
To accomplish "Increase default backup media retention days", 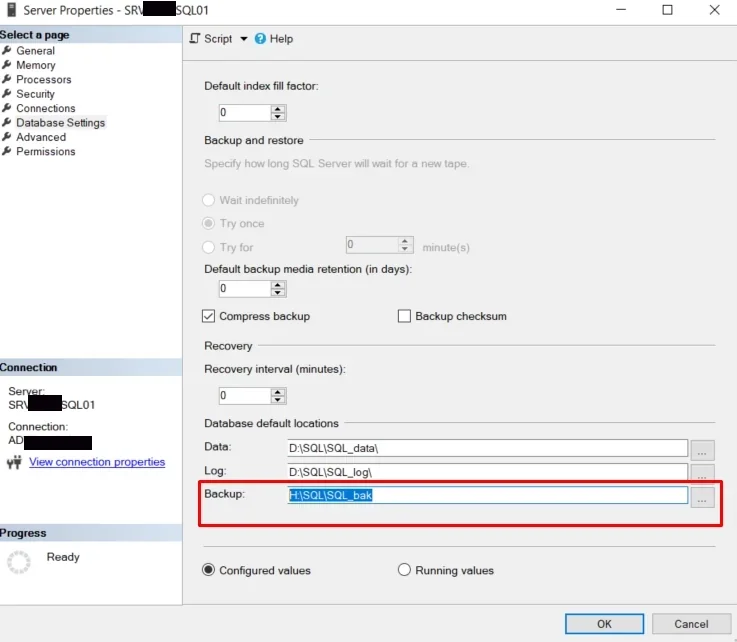I will [x=278, y=285].
